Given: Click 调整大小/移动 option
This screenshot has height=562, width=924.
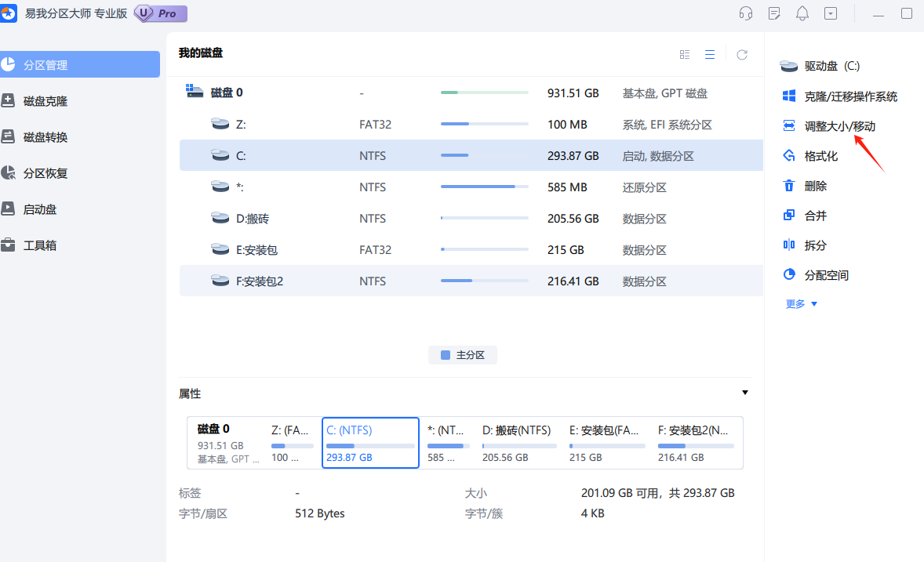Looking at the screenshot, I should pyautogui.click(x=840, y=126).
